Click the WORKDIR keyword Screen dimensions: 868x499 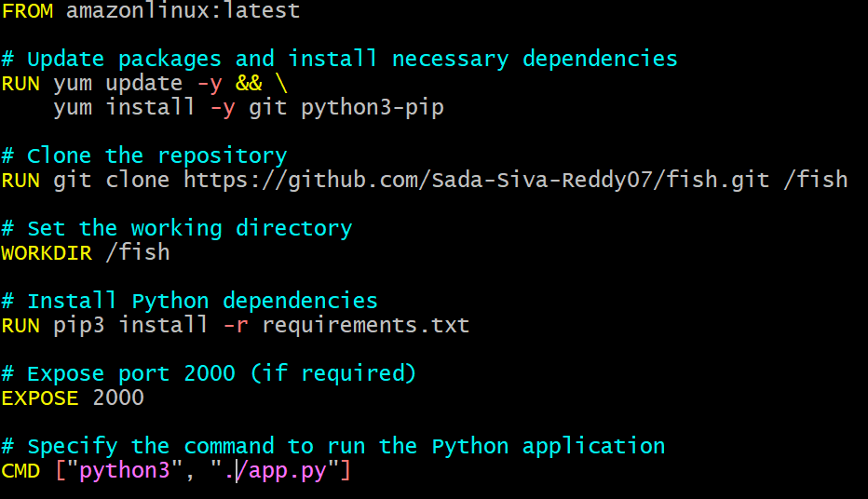point(47,253)
